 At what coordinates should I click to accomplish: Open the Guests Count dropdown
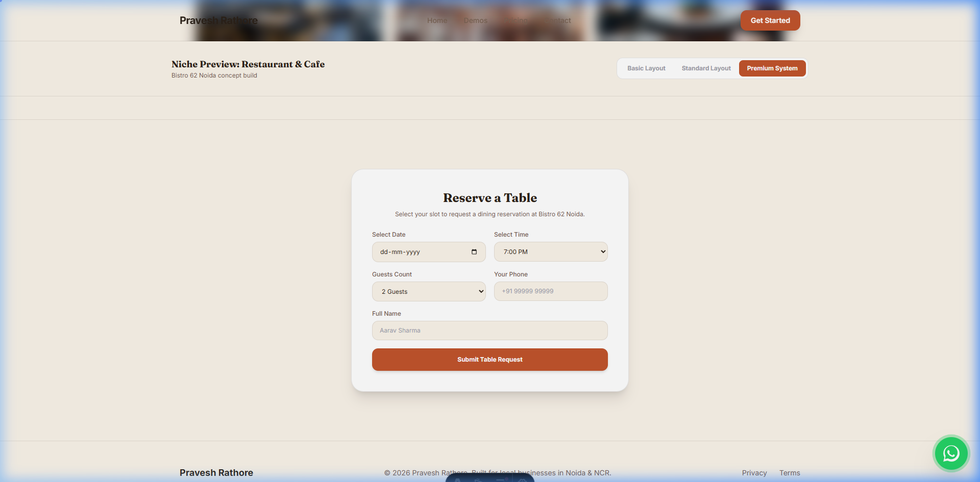(x=429, y=292)
